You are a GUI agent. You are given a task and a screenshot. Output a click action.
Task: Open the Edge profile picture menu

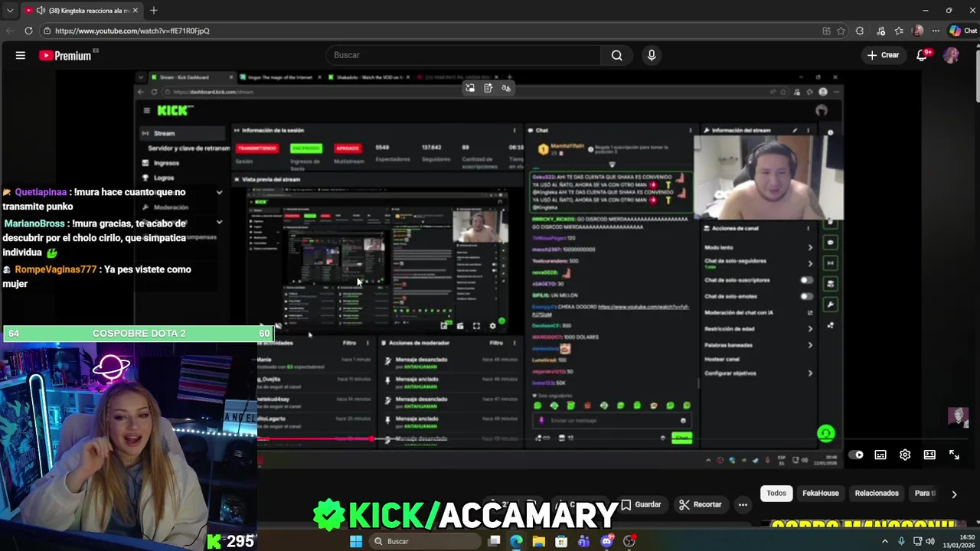[918, 31]
